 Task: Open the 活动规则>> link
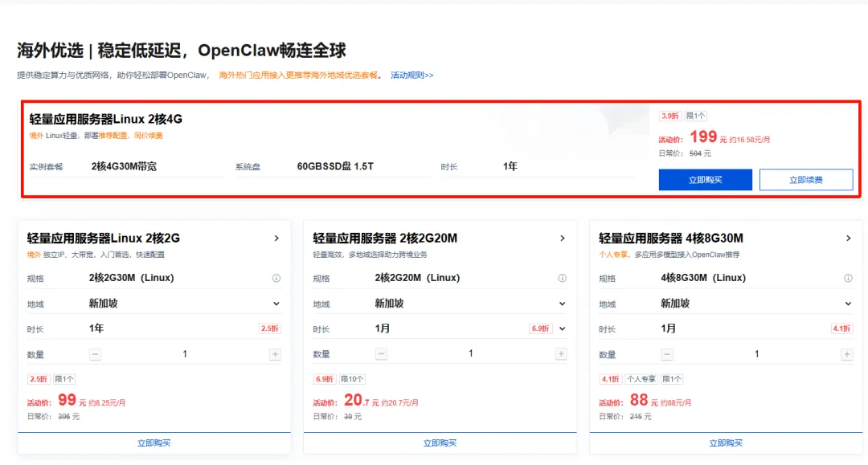(x=411, y=75)
